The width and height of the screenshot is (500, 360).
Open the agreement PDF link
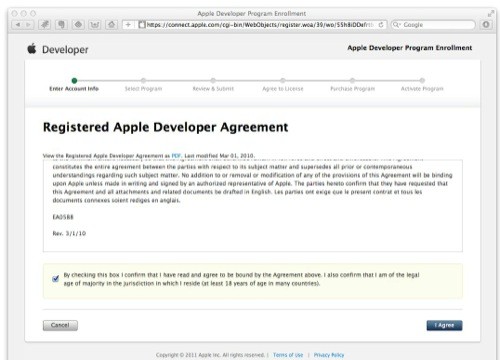[176, 156]
